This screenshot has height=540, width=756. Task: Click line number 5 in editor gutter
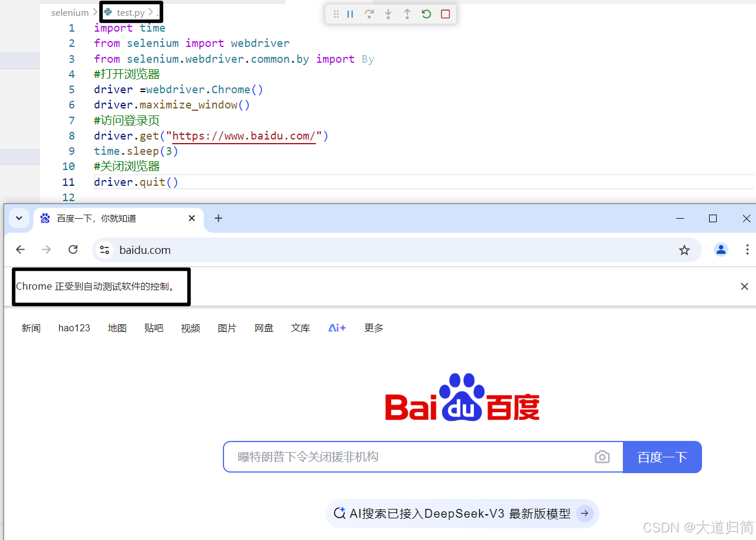click(x=72, y=90)
